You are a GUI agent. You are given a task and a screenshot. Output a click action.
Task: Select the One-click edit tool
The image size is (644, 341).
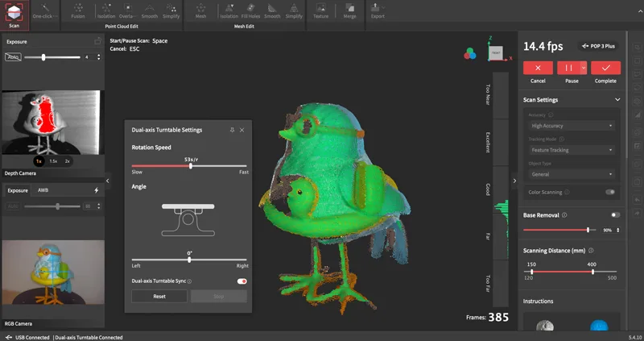45,11
